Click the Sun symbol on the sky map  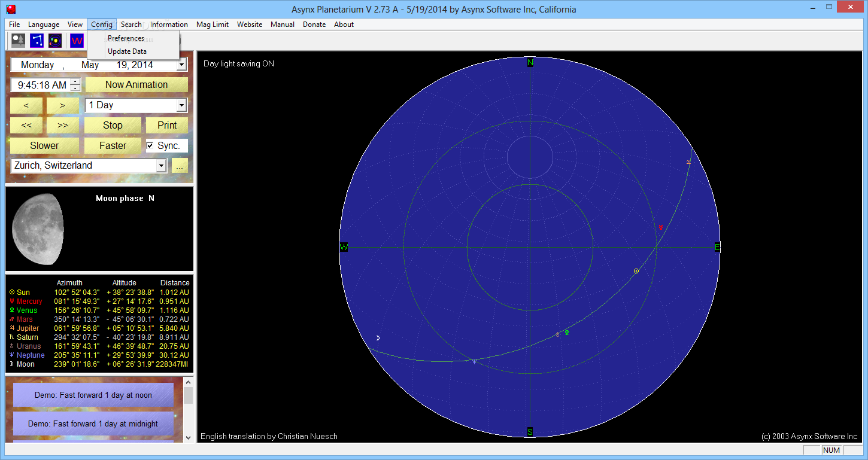pyautogui.click(x=636, y=272)
